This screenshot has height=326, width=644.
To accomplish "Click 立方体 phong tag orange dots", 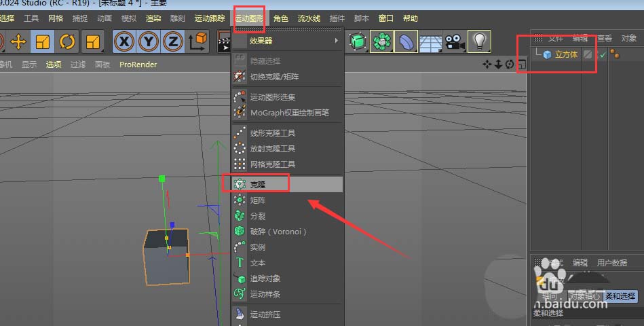I will tap(615, 54).
